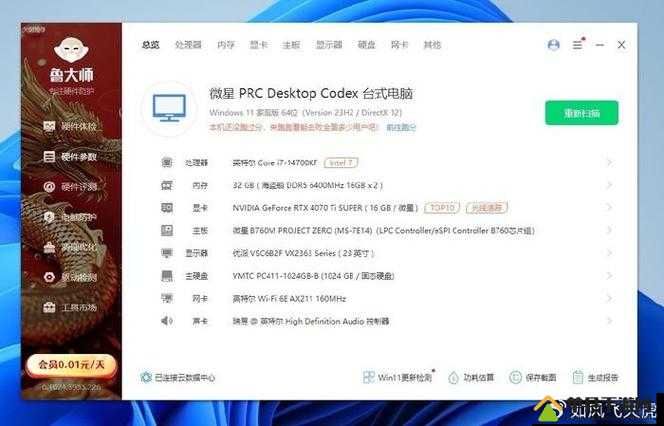Viewport: 664px width, 426px height.
Task: Switch to the 网卡 tab
Action: click(399, 44)
